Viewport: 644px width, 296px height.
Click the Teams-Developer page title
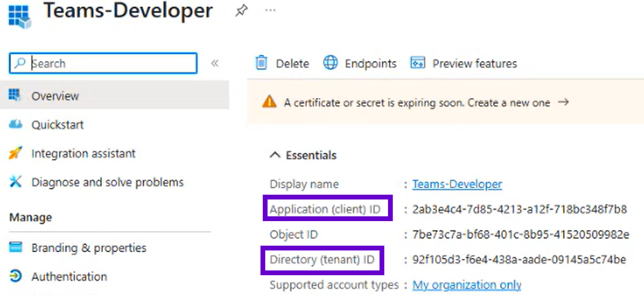pos(128,11)
